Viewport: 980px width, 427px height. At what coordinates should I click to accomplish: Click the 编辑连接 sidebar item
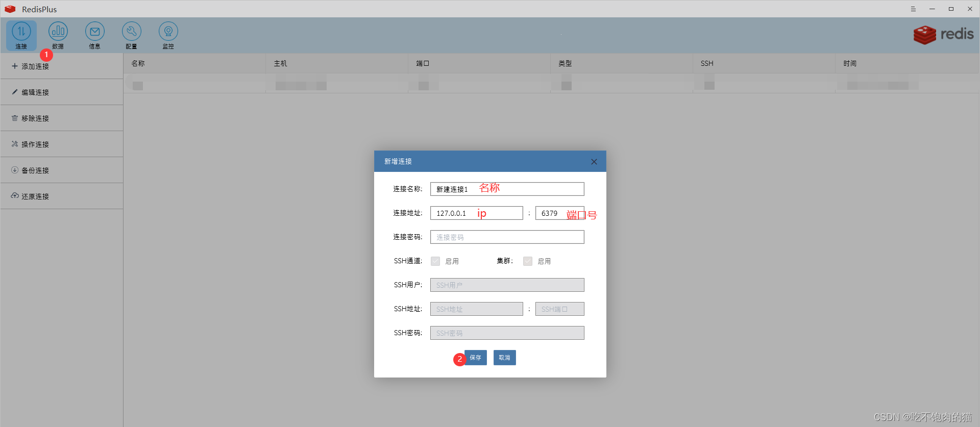point(61,92)
